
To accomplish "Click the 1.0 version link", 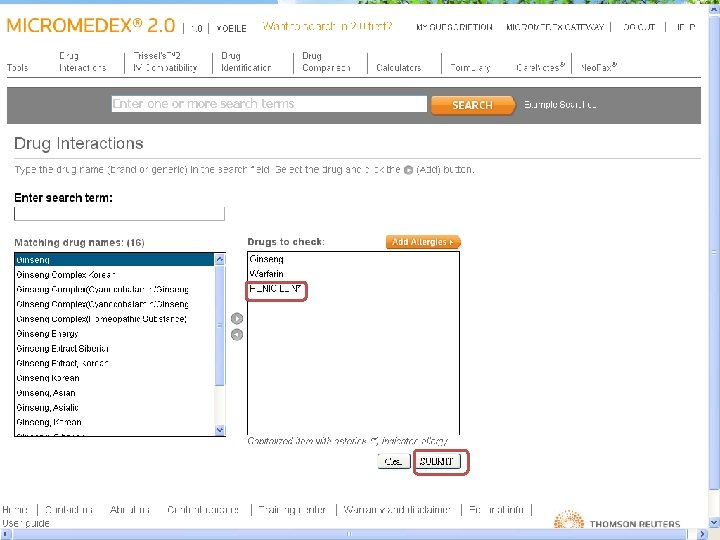I will click(196, 28).
